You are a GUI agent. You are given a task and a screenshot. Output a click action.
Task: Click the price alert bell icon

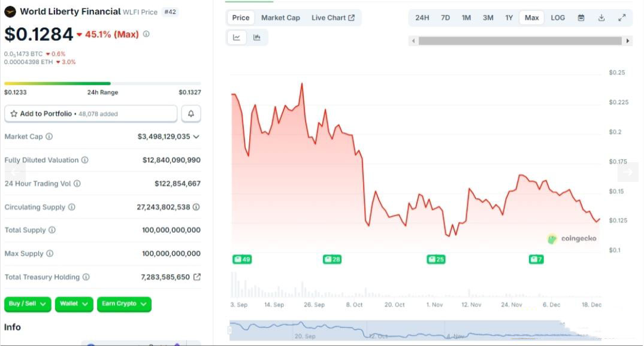click(x=191, y=114)
